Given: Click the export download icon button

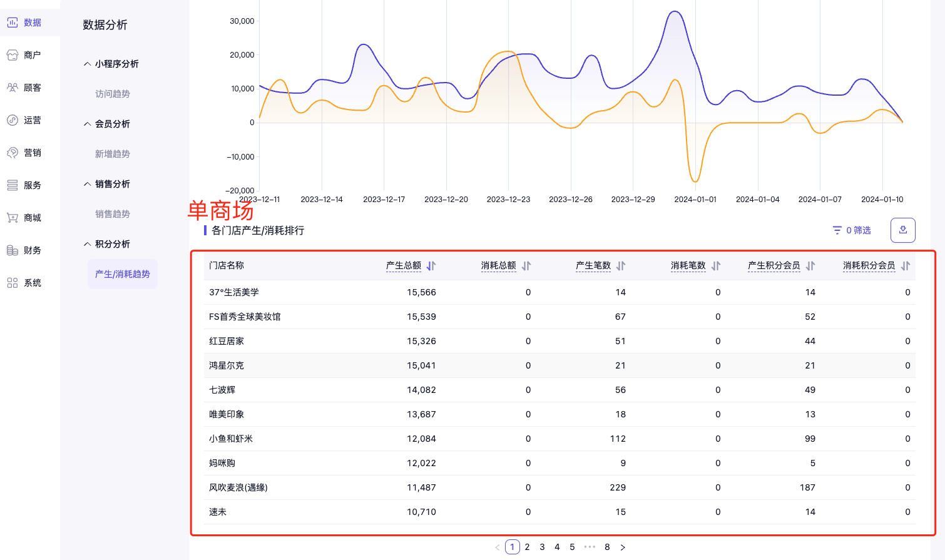Looking at the screenshot, I should [x=902, y=230].
